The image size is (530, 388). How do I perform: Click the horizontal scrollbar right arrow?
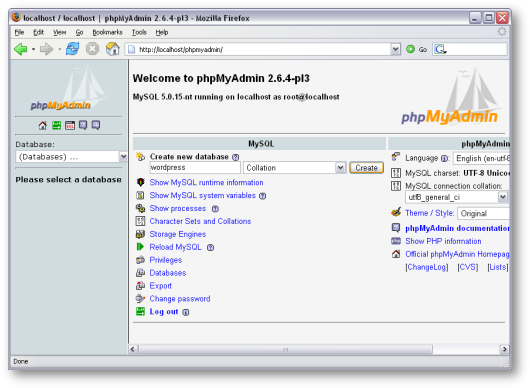[x=504, y=349]
